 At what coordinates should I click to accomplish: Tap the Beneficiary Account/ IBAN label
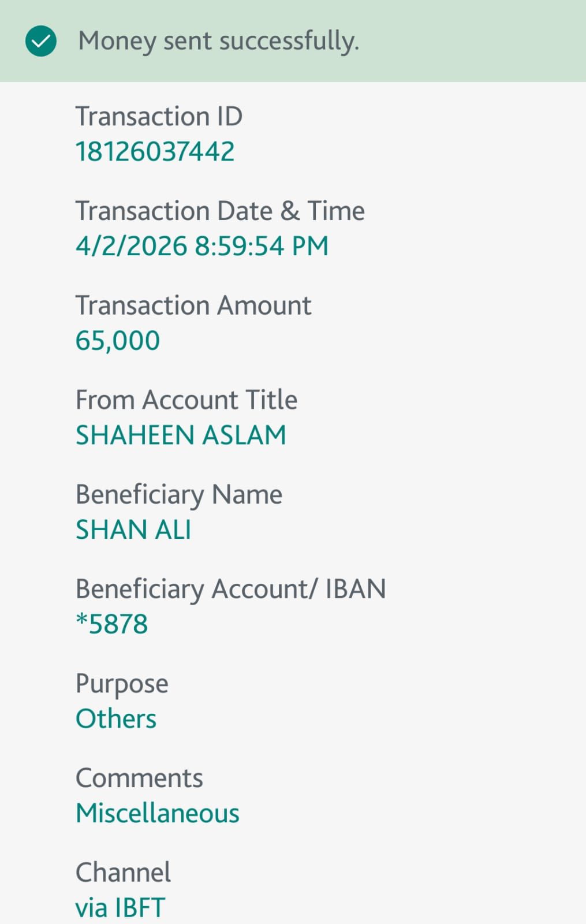231,590
